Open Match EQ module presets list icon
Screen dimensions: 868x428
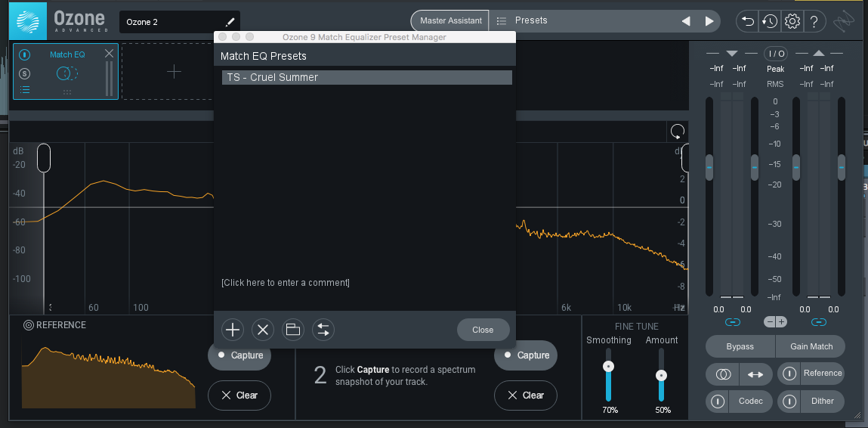tap(25, 88)
